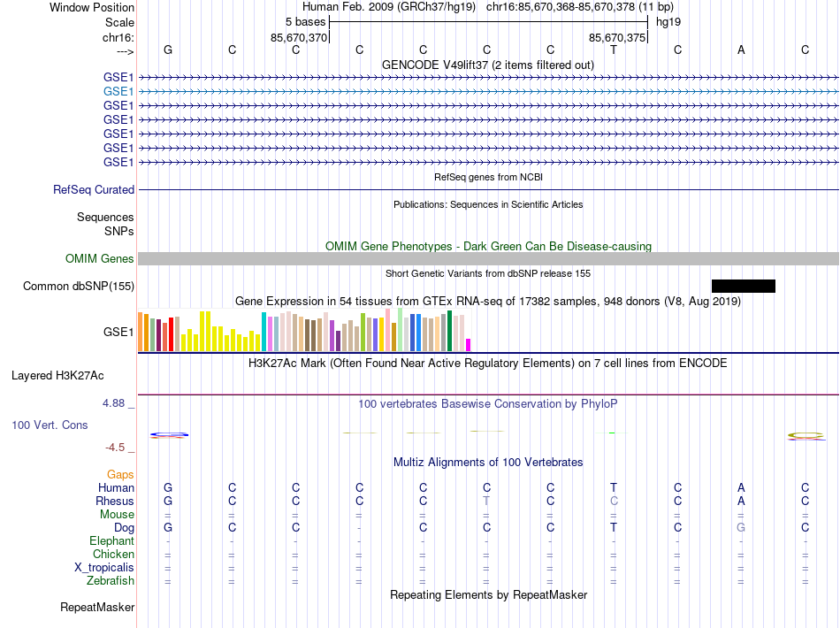Click the G base in reference sequence row
The width and height of the screenshot is (840, 628).
168,50
